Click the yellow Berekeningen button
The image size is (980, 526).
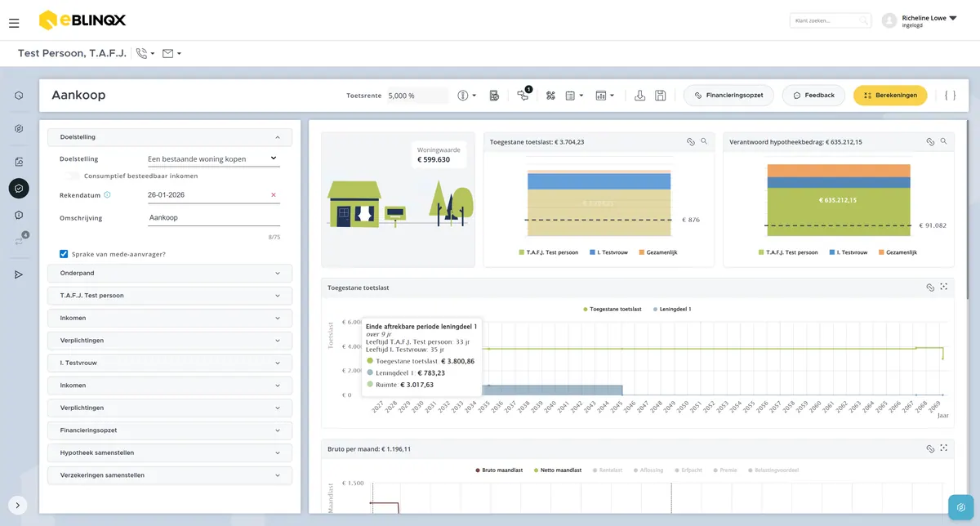(x=890, y=96)
